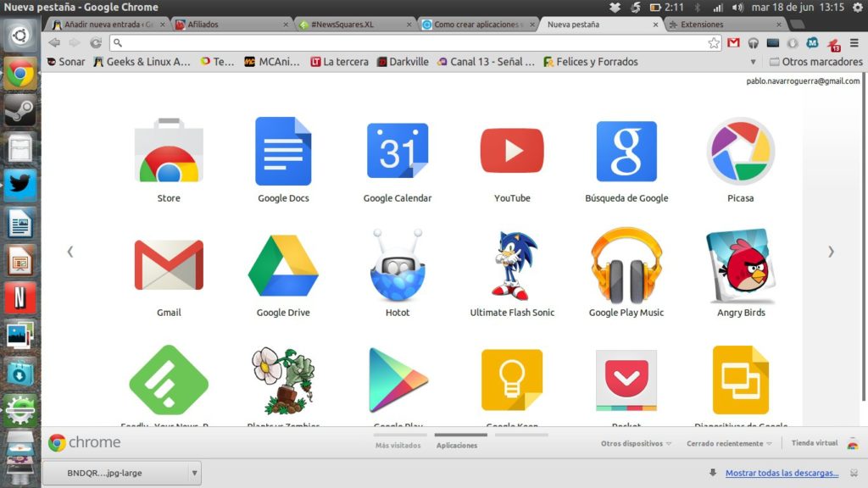Click the Mostrar todas las descargas link

pyautogui.click(x=782, y=473)
